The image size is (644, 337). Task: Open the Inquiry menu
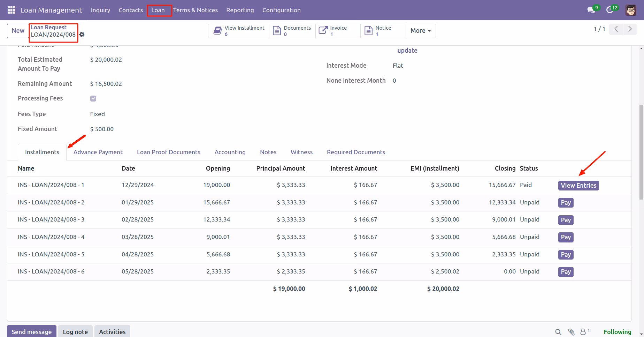[x=100, y=10]
